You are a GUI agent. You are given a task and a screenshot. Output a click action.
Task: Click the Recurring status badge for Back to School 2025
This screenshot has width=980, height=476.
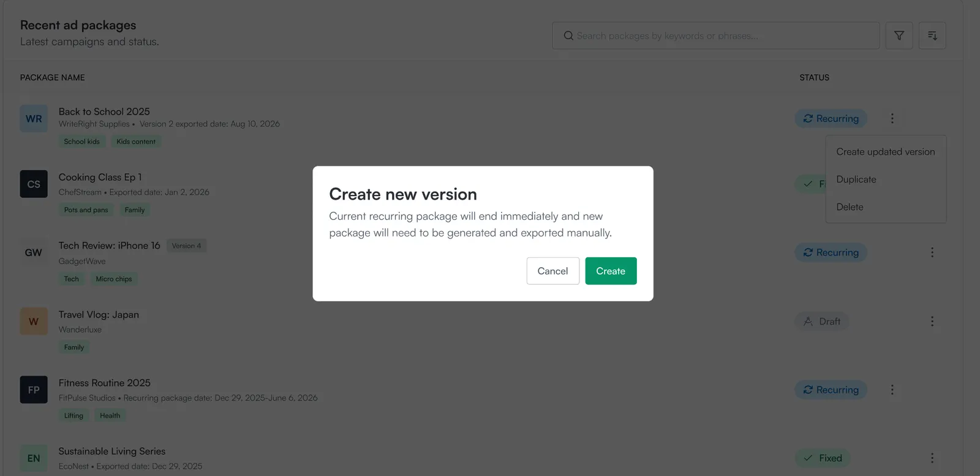pos(831,118)
